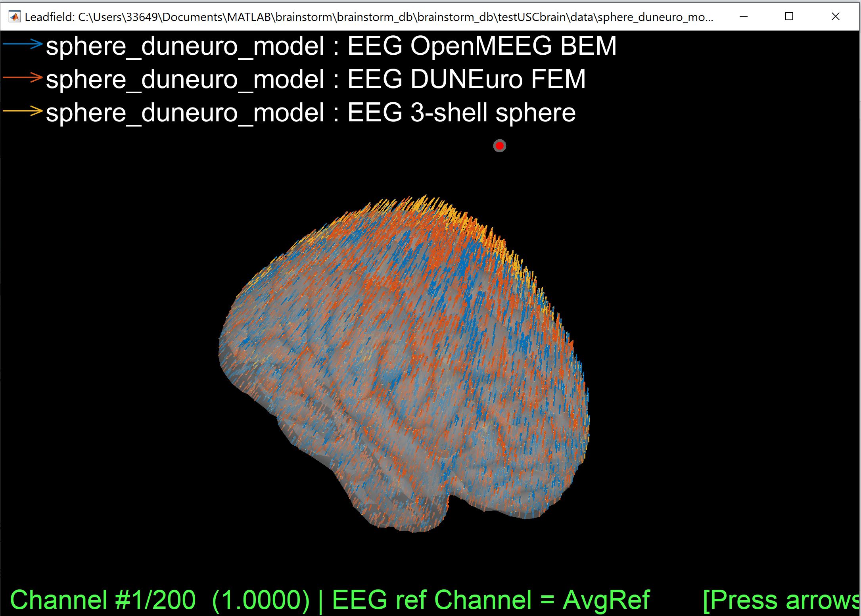Click the orange arrow legend icon for DUNEuro FEM
The width and height of the screenshot is (861, 616).
pyautogui.click(x=23, y=77)
